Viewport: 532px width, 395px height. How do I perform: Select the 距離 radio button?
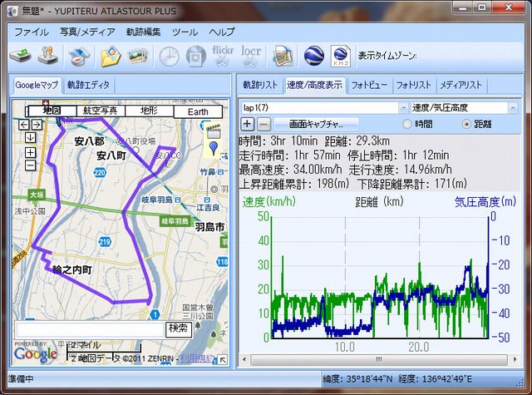[466, 124]
